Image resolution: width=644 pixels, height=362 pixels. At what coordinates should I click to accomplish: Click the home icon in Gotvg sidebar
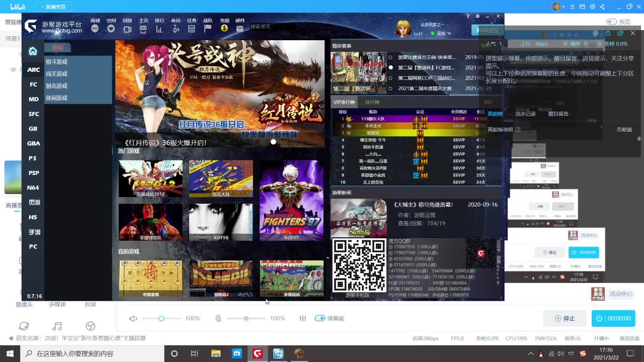[33, 51]
